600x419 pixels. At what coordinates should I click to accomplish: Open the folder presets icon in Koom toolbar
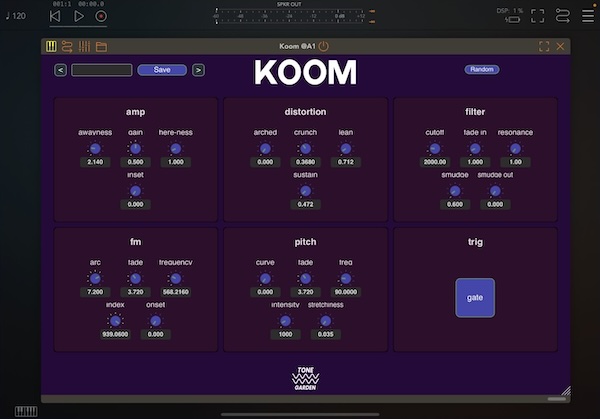101,47
